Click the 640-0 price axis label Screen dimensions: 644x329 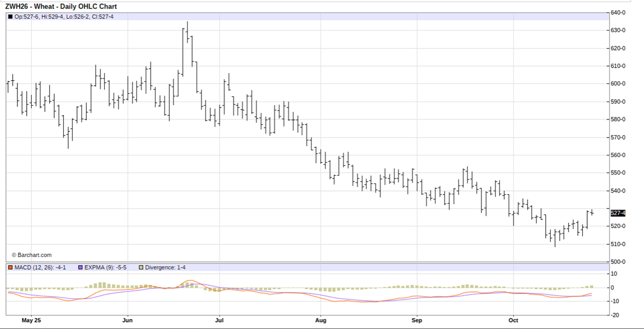[618, 13]
